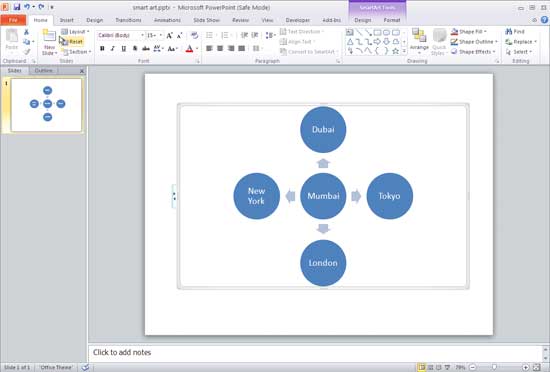Click the Increase List Level icon

click(255, 35)
